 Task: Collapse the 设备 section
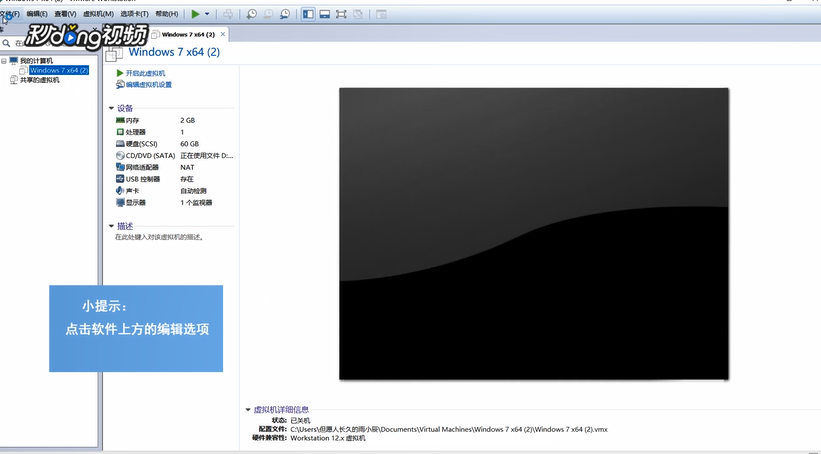click(111, 108)
